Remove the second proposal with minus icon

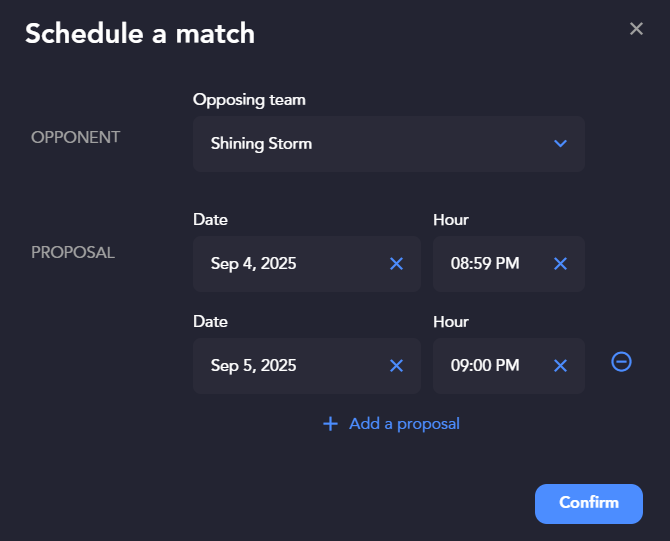(x=621, y=362)
